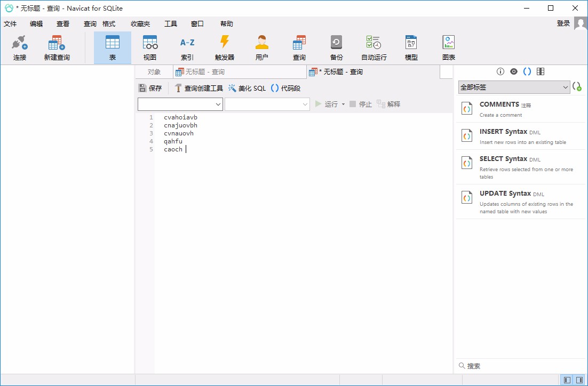The width and height of the screenshot is (588, 386).
Task: Select the INSERT Syntax snippet
Action: pyautogui.click(x=520, y=136)
